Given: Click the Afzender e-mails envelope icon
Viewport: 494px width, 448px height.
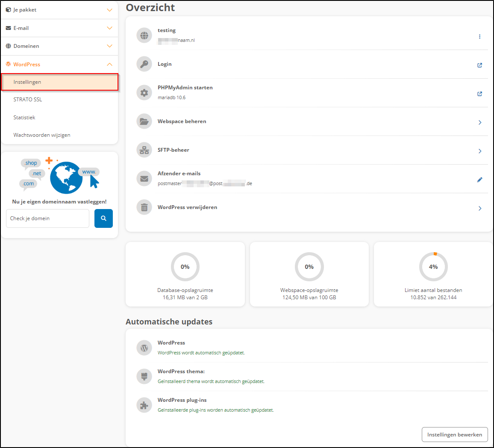Looking at the screenshot, I should pyautogui.click(x=144, y=178).
